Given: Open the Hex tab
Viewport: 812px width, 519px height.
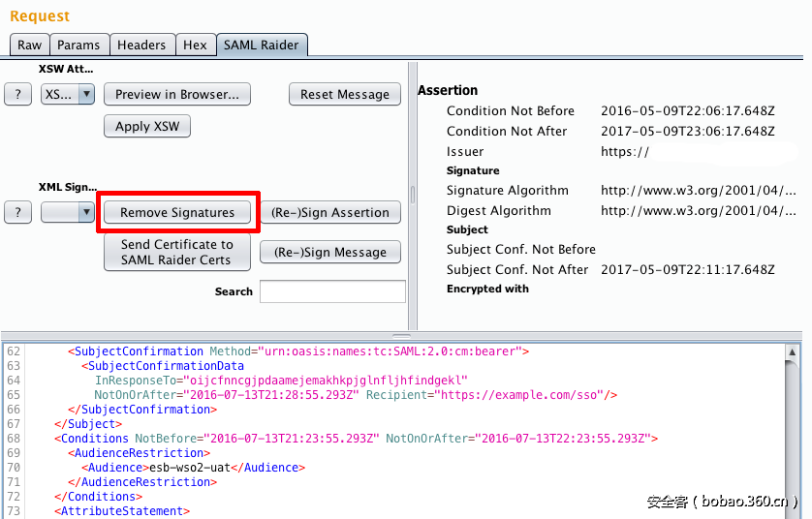Looking at the screenshot, I should pyautogui.click(x=195, y=45).
